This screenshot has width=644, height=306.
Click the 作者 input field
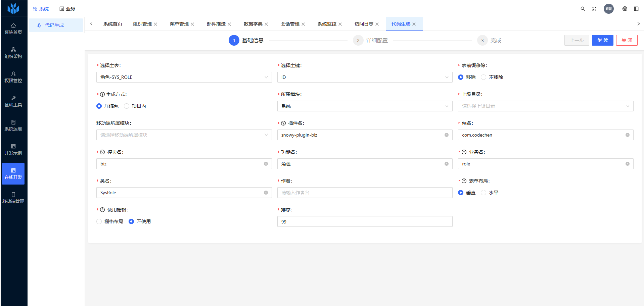[365, 193]
